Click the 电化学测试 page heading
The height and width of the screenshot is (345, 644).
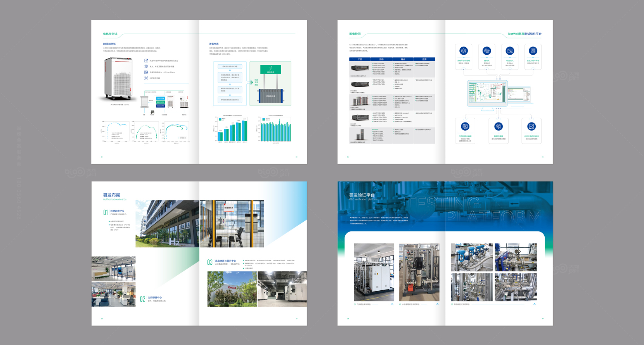coord(110,34)
